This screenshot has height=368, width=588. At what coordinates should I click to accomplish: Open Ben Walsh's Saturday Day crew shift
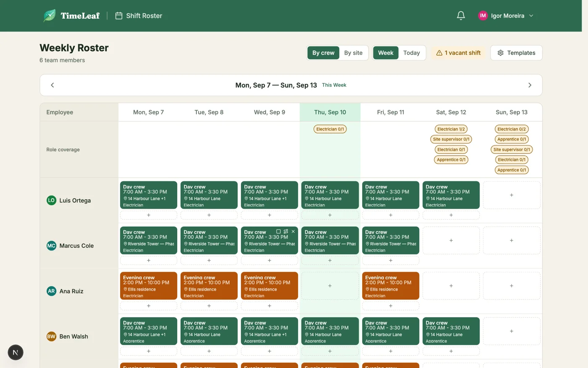point(451,331)
